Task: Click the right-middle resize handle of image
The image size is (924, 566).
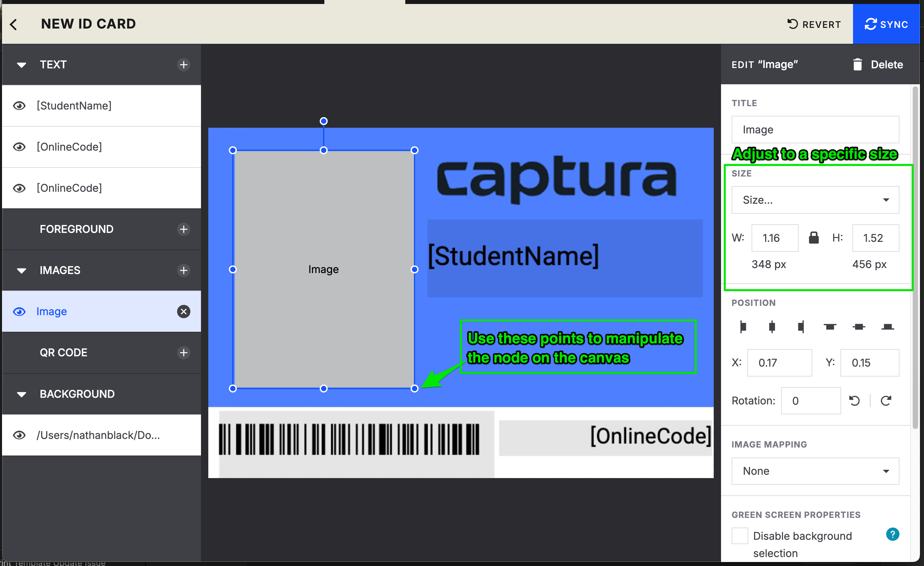Action: [x=414, y=269]
